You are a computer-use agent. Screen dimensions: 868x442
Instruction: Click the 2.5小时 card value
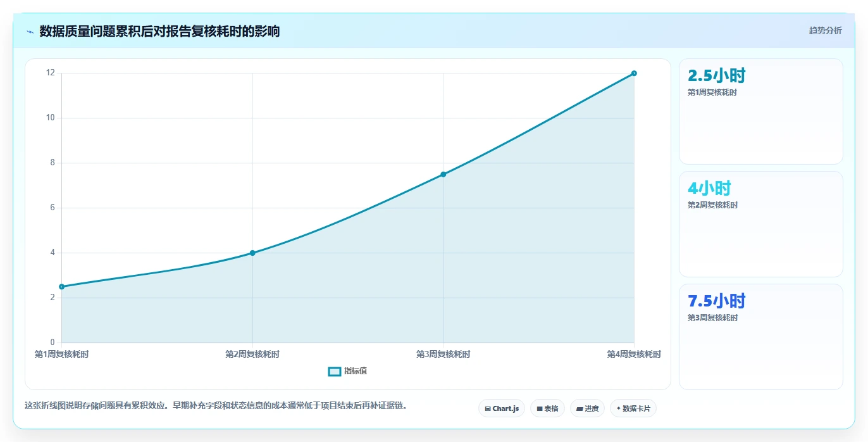click(717, 76)
